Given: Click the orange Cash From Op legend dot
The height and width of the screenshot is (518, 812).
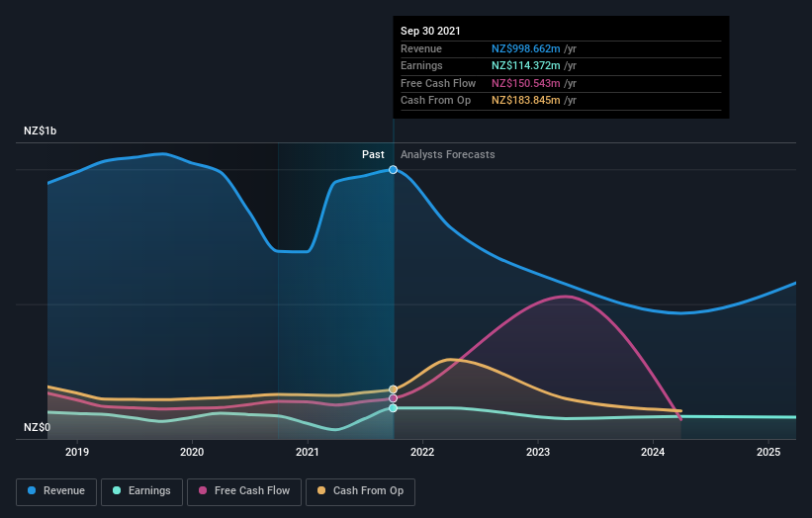Looking at the screenshot, I should 321,490.
